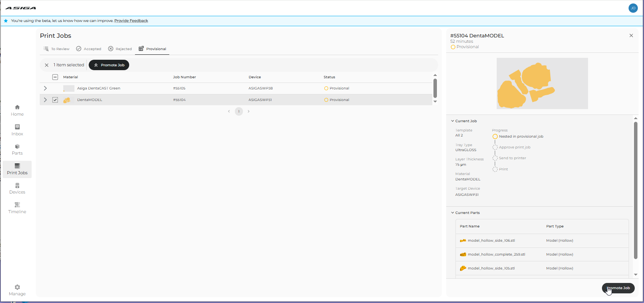Click the details panel scroll-down arrow

636,275
